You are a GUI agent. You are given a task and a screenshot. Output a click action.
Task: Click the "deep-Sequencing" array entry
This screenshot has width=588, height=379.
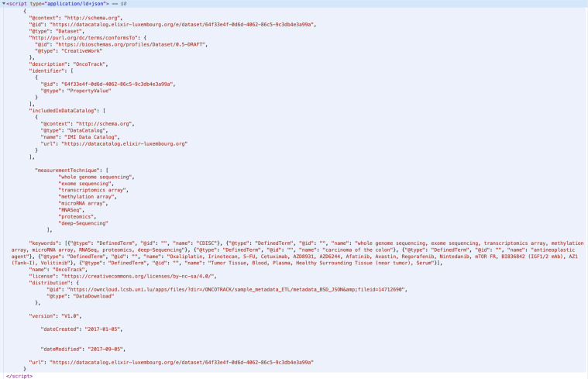pos(83,223)
